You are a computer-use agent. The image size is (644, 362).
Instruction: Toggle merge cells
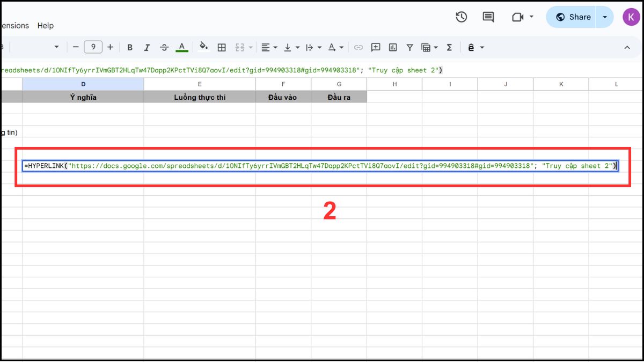click(240, 47)
